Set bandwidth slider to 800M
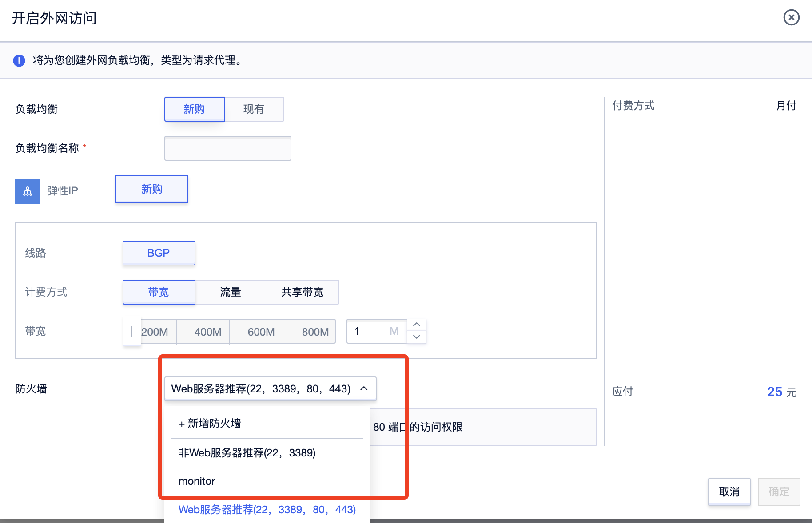Image resolution: width=812 pixels, height=523 pixels. coord(315,332)
